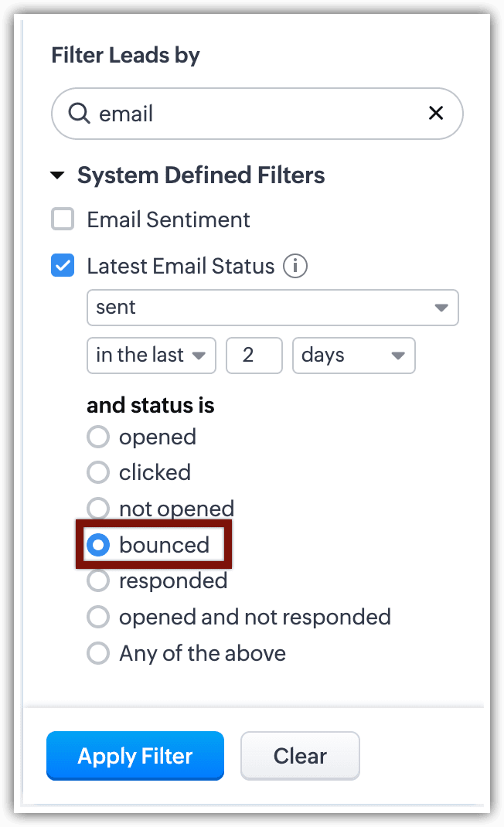Collapse System Defined Filters section
The image size is (504, 827).
click(x=57, y=175)
